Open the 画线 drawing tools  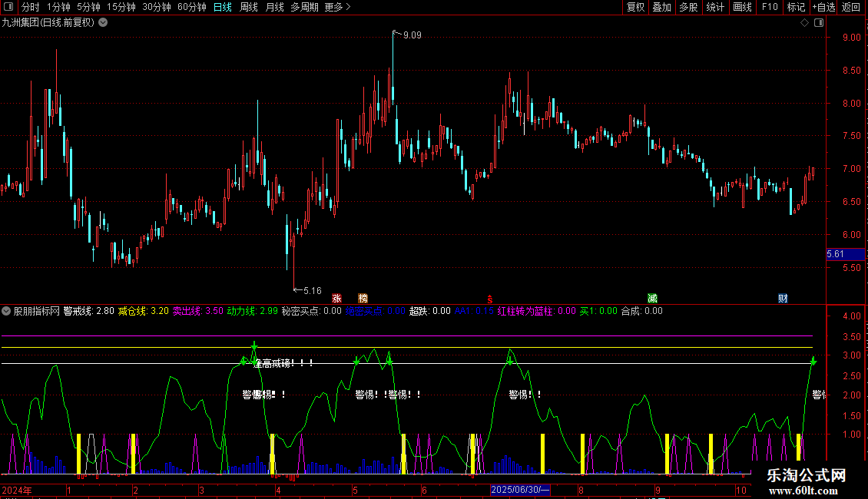coord(742,8)
